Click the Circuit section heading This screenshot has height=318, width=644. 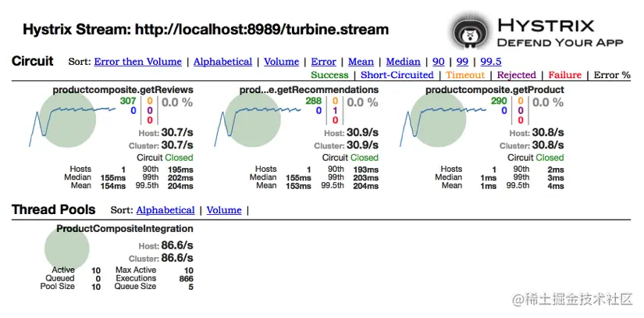[x=33, y=61]
